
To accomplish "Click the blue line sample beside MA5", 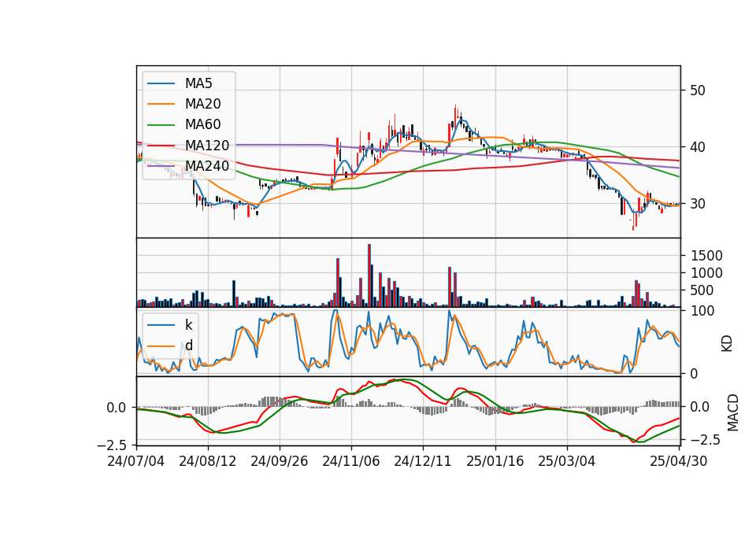I will pos(161,84).
